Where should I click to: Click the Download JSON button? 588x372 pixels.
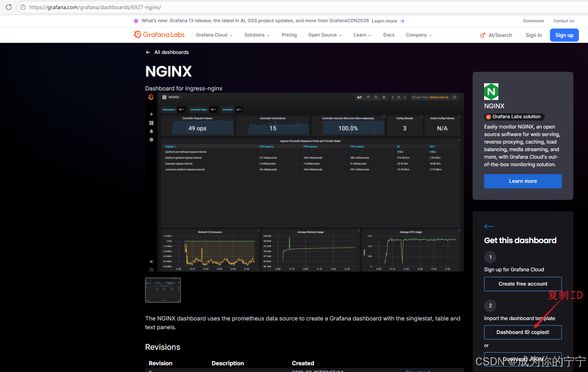(523, 359)
